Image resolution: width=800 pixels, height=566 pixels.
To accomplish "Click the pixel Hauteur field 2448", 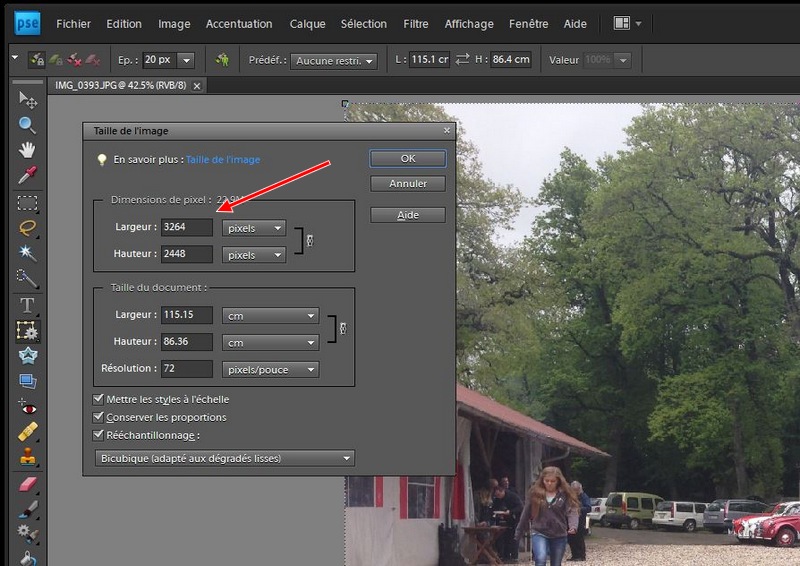I will coord(187,254).
